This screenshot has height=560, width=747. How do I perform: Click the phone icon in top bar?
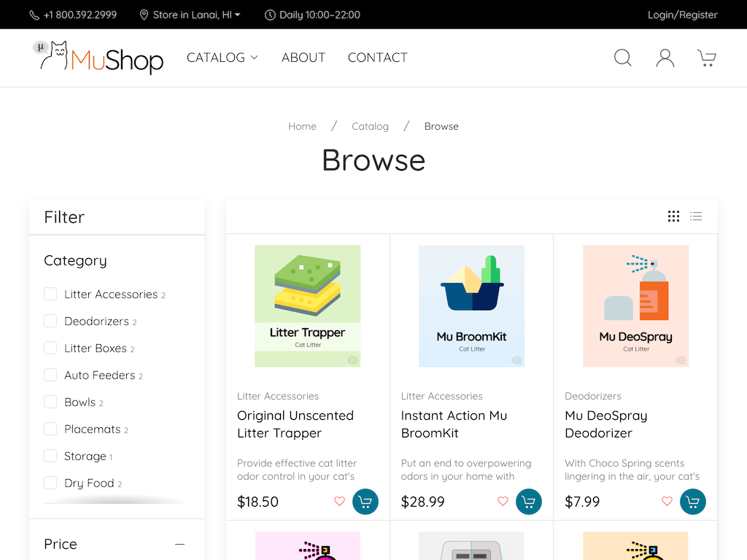[34, 15]
